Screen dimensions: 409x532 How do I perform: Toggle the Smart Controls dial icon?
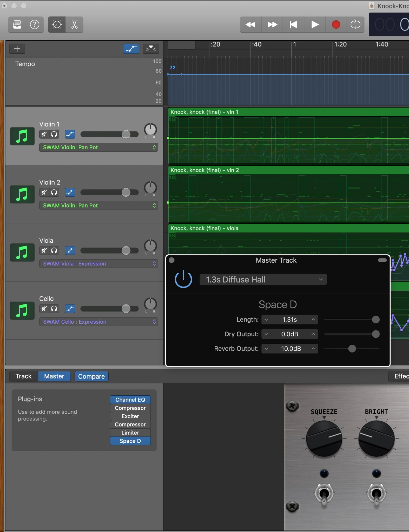click(57, 25)
